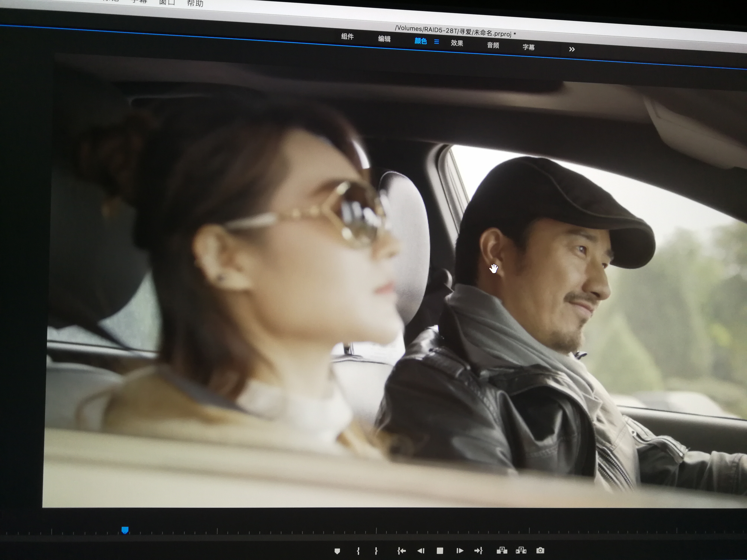Viewport: 747px width, 560px height.
Task: Open the 颜色 workspace panel menu icon
Action: [x=437, y=42]
